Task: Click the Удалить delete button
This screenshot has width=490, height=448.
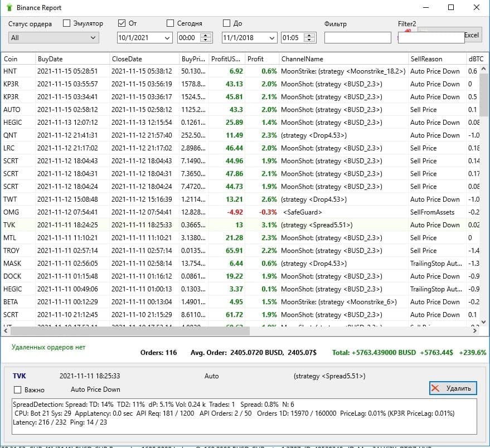Action: click(453, 388)
